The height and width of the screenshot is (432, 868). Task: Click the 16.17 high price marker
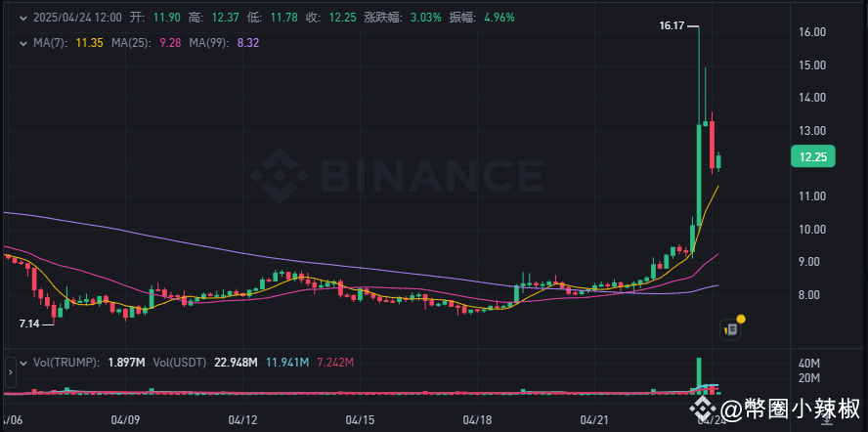pos(674,28)
